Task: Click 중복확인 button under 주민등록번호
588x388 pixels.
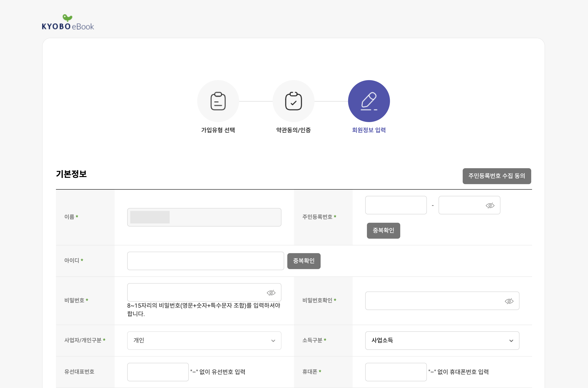Action: 383,231
